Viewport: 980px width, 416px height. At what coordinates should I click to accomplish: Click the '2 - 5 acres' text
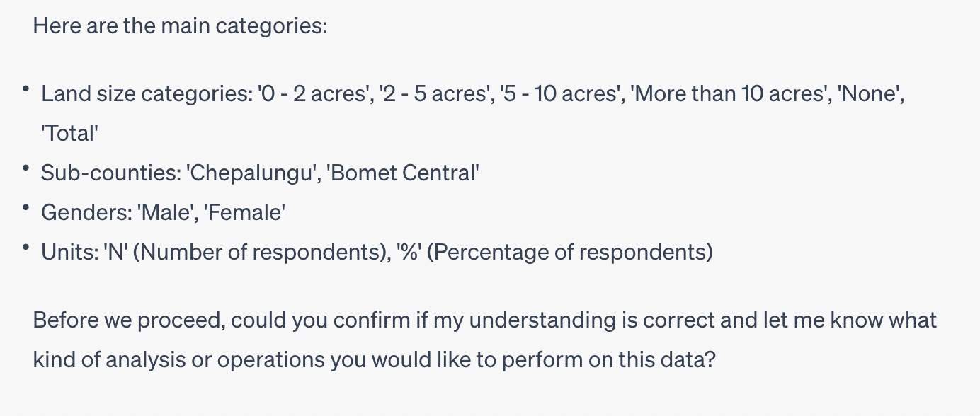click(435, 93)
